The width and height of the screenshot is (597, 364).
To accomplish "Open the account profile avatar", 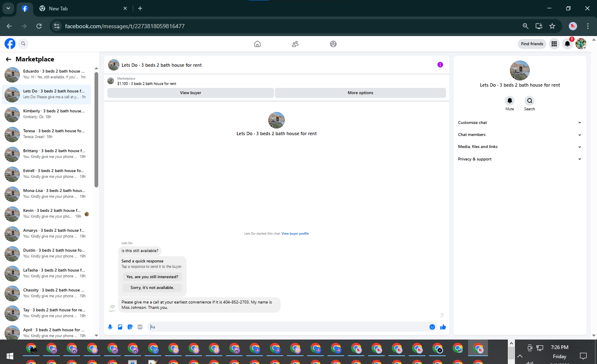I will coord(581,44).
